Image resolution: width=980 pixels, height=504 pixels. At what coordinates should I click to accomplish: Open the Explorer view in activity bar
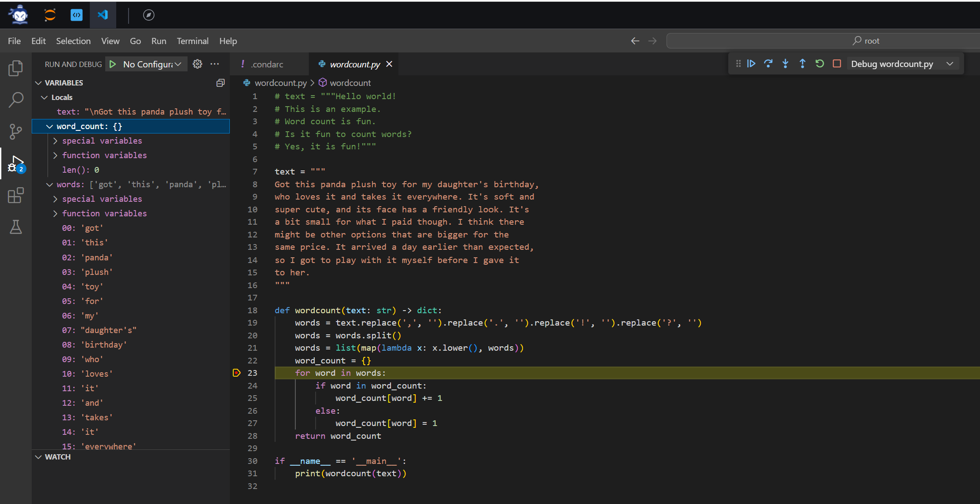coord(16,68)
